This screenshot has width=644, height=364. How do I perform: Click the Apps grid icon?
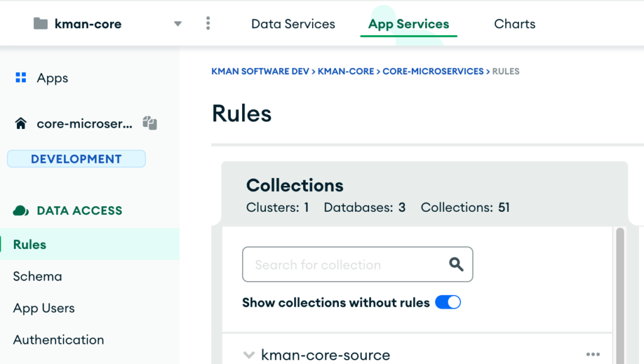click(21, 78)
